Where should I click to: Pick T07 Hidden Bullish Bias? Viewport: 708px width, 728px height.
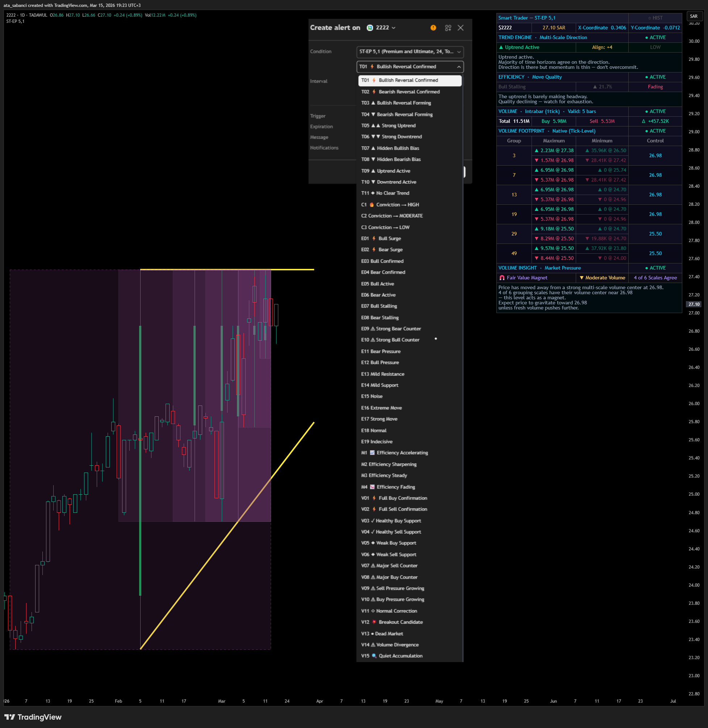[x=410, y=148]
